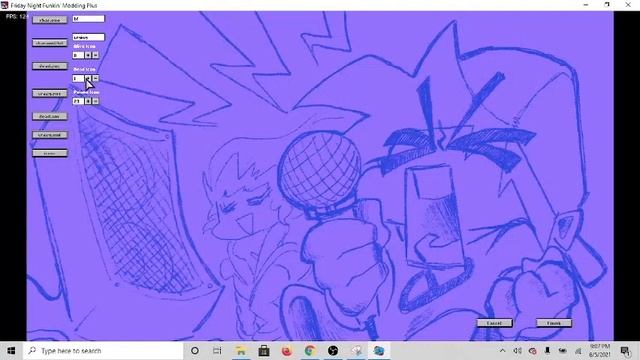Click the Poison Icon number field
Image resolution: width=640 pixels, height=360 pixels.
click(78, 101)
